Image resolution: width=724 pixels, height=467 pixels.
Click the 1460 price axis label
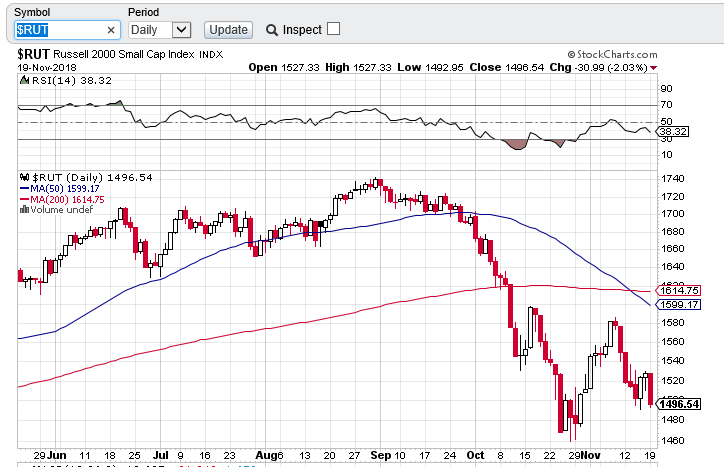click(673, 441)
